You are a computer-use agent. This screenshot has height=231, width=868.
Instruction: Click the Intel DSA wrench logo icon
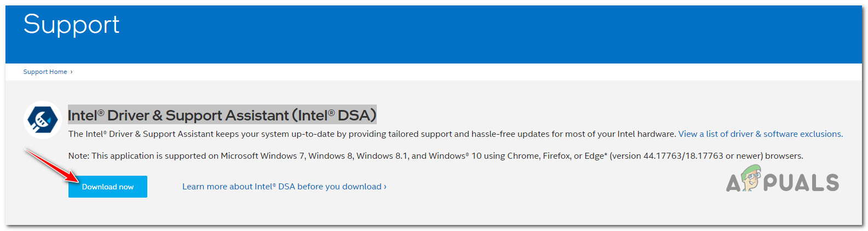43,119
